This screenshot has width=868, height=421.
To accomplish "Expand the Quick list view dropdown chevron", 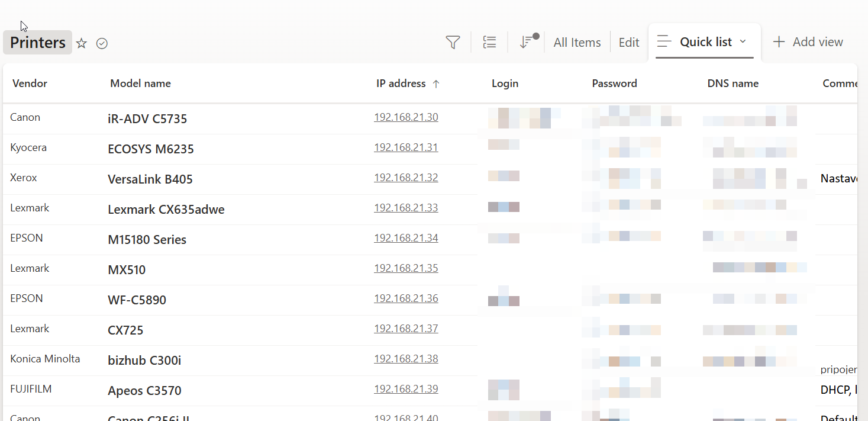I will click(x=743, y=41).
